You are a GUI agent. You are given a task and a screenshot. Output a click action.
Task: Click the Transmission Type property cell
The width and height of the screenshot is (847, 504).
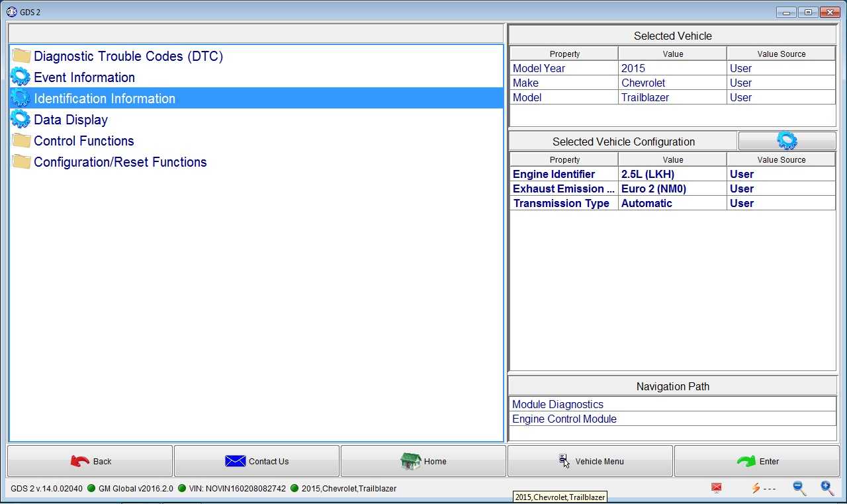[564, 203]
